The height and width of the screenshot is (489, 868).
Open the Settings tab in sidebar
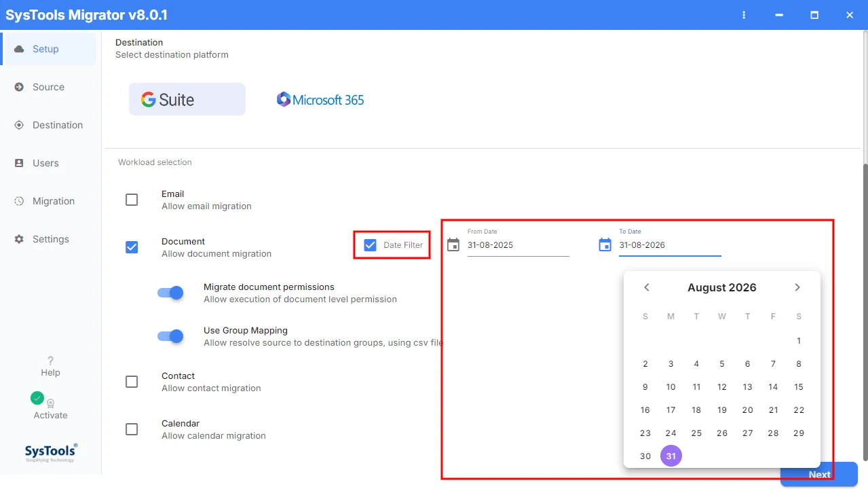(48, 239)
